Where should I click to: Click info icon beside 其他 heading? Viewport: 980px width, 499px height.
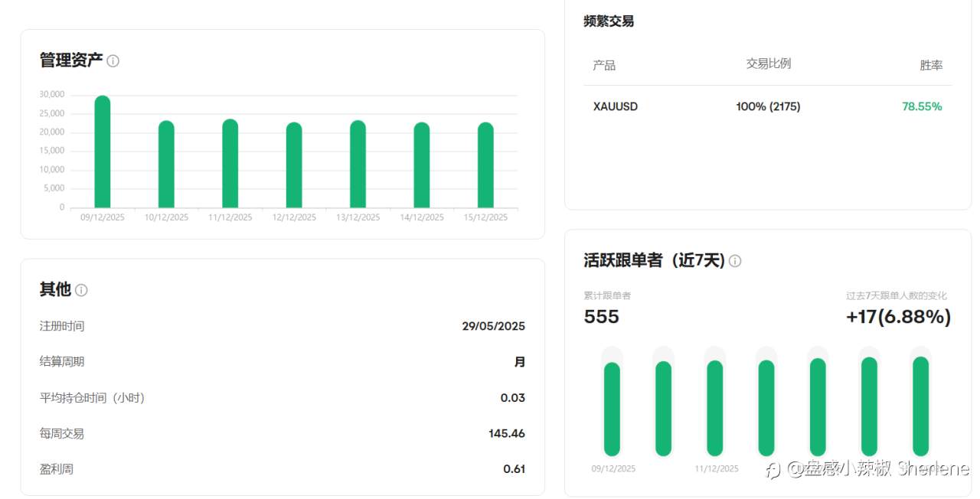click(x=81, y=290)
